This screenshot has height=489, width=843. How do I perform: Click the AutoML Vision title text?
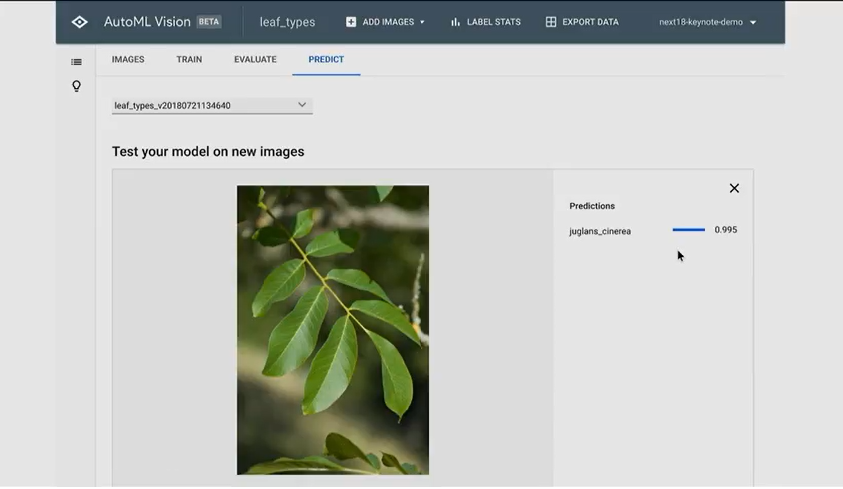[147, 22]
